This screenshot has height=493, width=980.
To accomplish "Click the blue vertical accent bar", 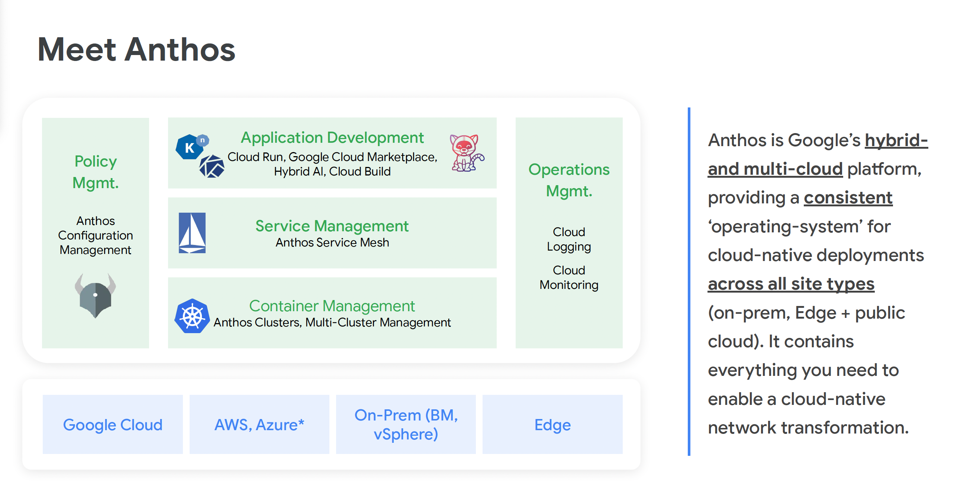I will click(689, 281).
